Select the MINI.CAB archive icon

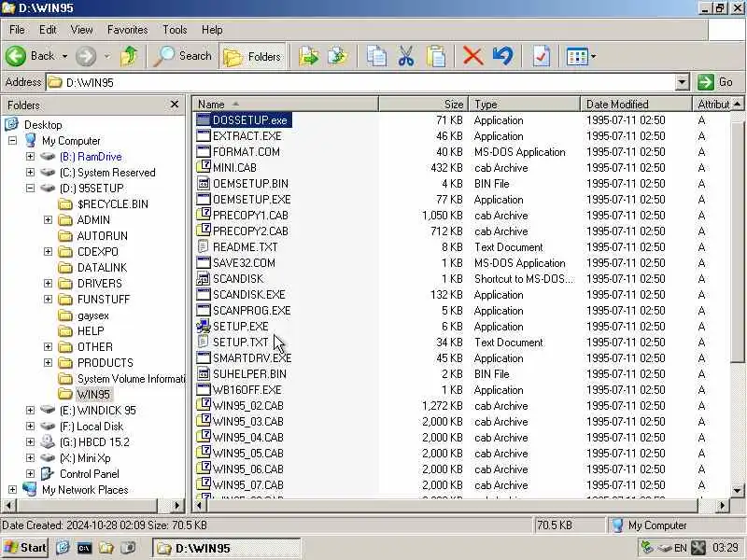(204, 167)
